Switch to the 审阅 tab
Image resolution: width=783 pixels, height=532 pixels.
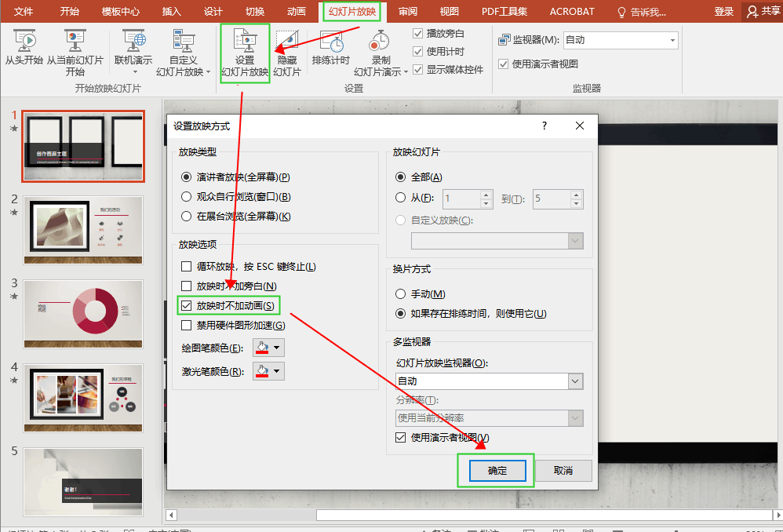point(408,12)
